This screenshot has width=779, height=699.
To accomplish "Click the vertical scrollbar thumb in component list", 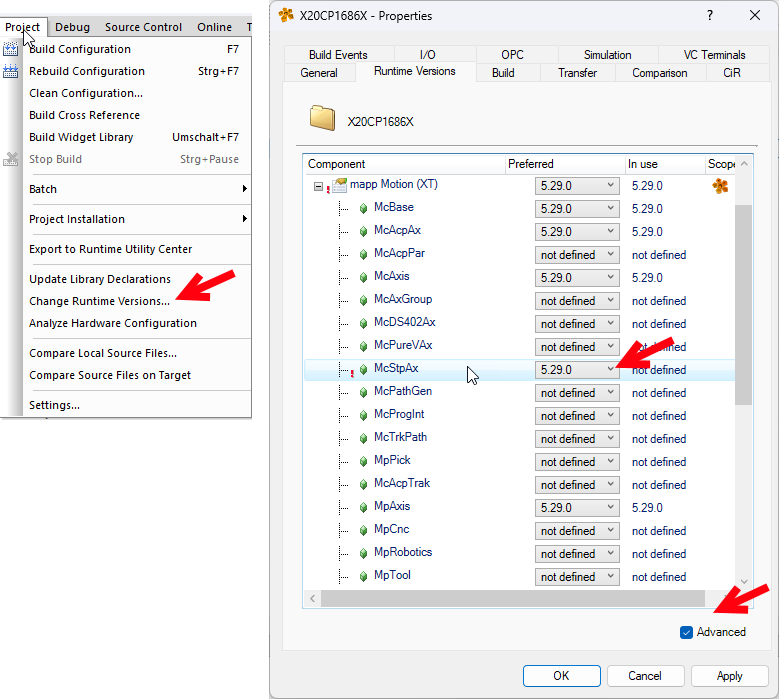I will pos(743,305).
